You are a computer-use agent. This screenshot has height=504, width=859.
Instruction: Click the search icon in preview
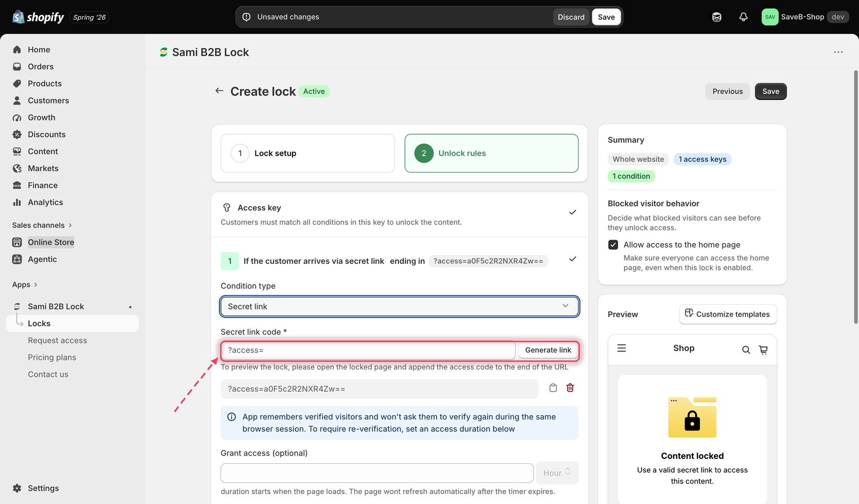[746, 350]
